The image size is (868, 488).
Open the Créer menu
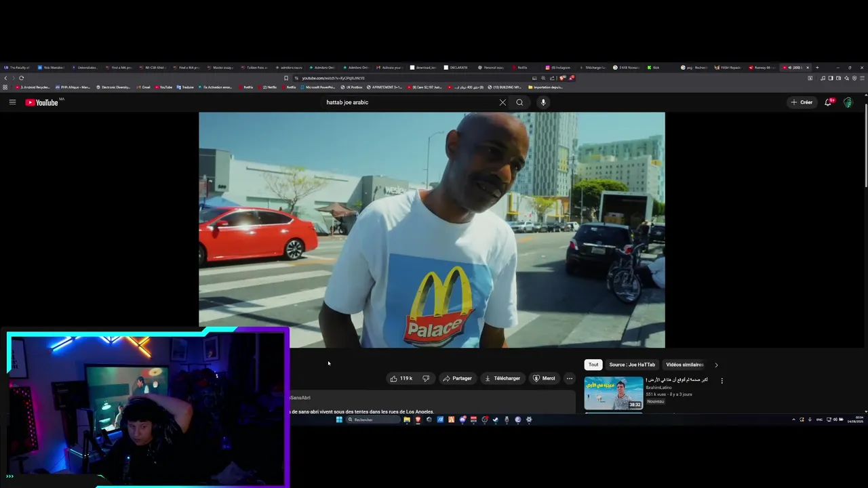point(802,102)
